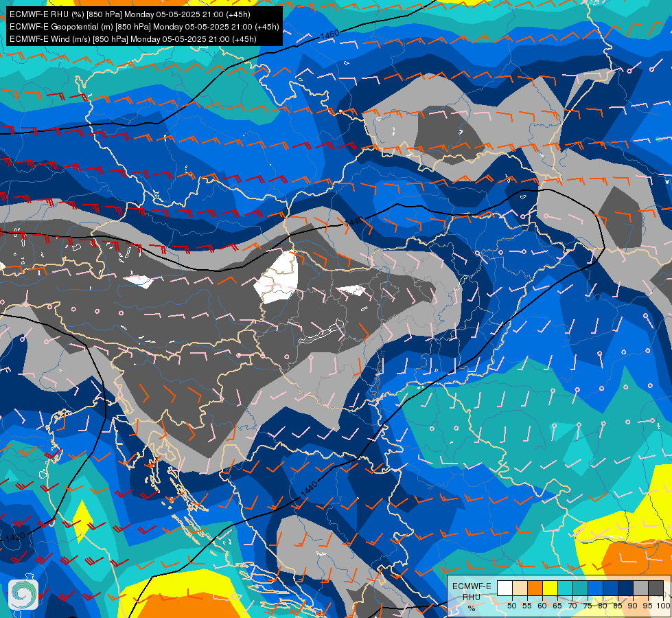This screenshot has width=672, height=618.
Task: Click the legend label 65
Action: pos(557,606)
